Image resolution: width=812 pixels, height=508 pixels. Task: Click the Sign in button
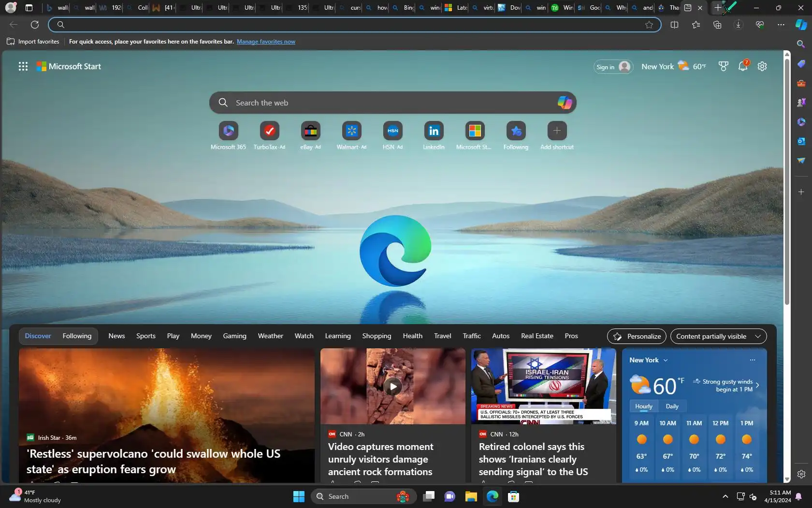click(x=613, y=67)
